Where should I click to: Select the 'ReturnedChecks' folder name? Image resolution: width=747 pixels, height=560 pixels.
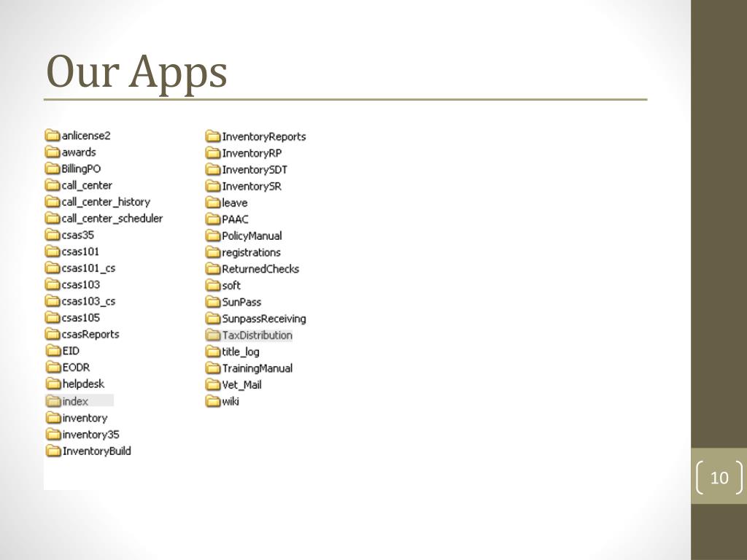coord(260,269)
